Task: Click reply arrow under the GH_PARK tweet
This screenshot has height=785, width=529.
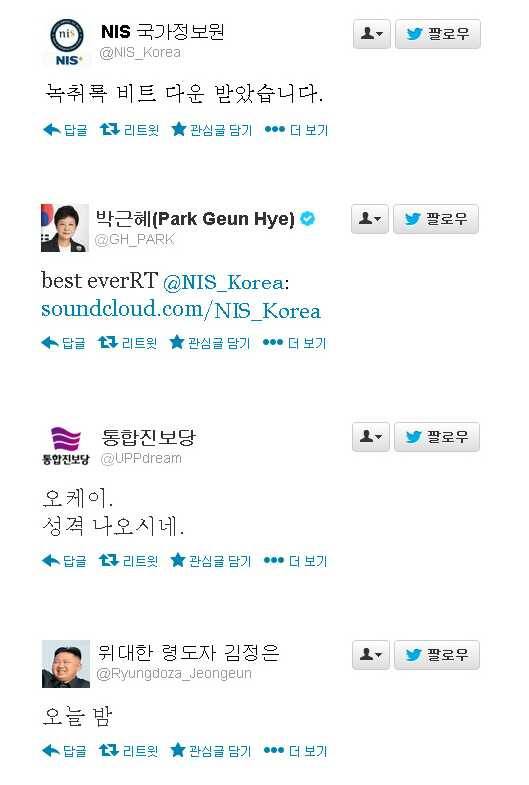Action: (64, 343)
